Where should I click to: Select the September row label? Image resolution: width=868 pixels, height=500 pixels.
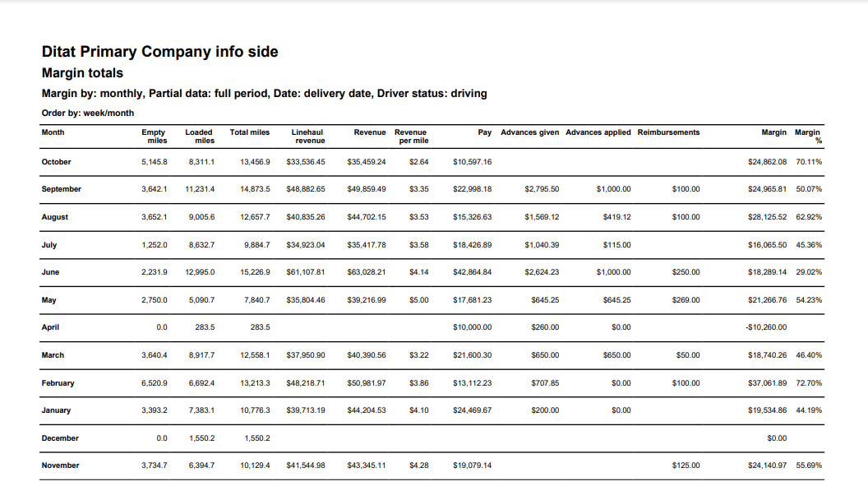[61, 189]
